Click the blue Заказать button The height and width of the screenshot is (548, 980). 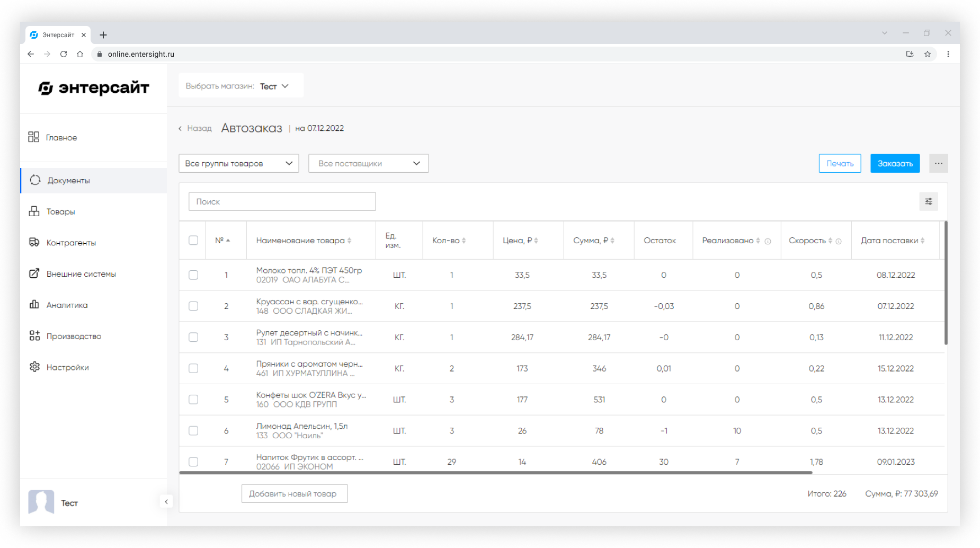(x=895, y=163)
